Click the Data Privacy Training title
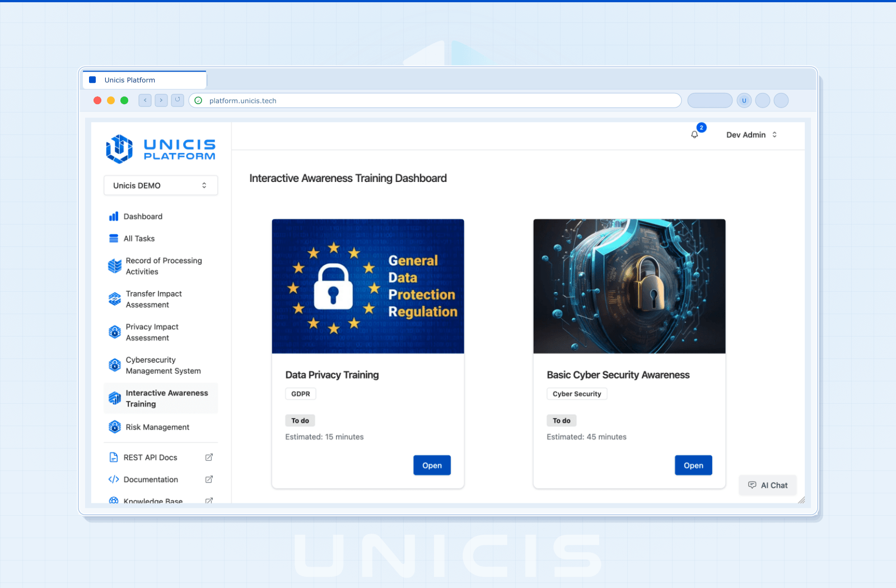Screen dimensions: 896x588 point(332,375)
